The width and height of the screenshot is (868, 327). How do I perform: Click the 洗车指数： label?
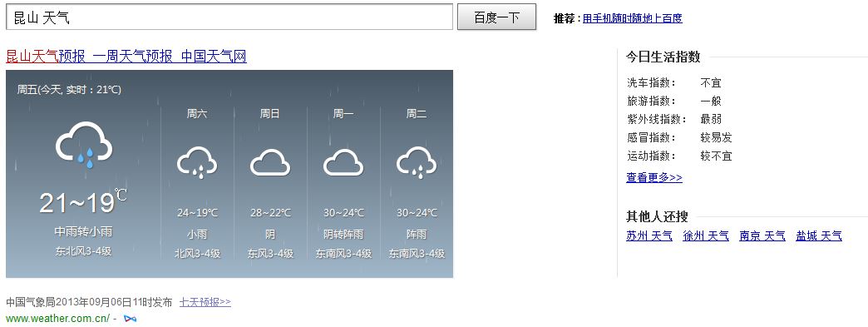[x=652, y=83]
